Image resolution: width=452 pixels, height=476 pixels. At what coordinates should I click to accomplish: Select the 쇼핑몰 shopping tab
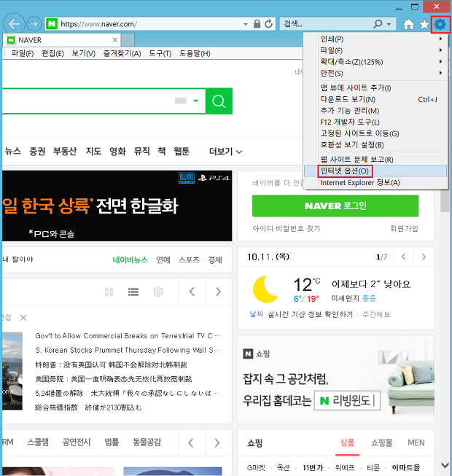point(381,442)
